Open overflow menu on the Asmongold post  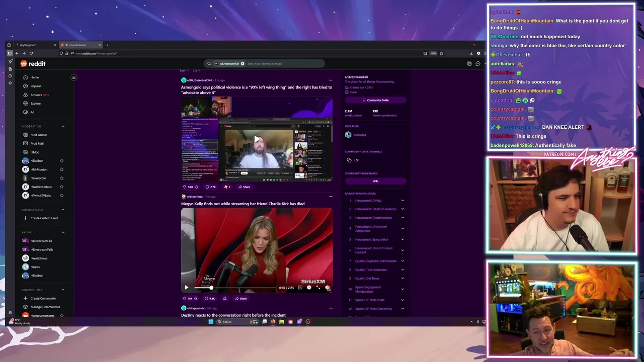(331, 80)
